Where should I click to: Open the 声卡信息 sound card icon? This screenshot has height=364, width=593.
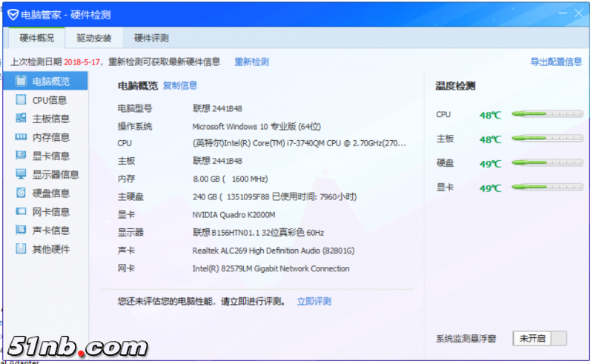[x=21, y=230]
